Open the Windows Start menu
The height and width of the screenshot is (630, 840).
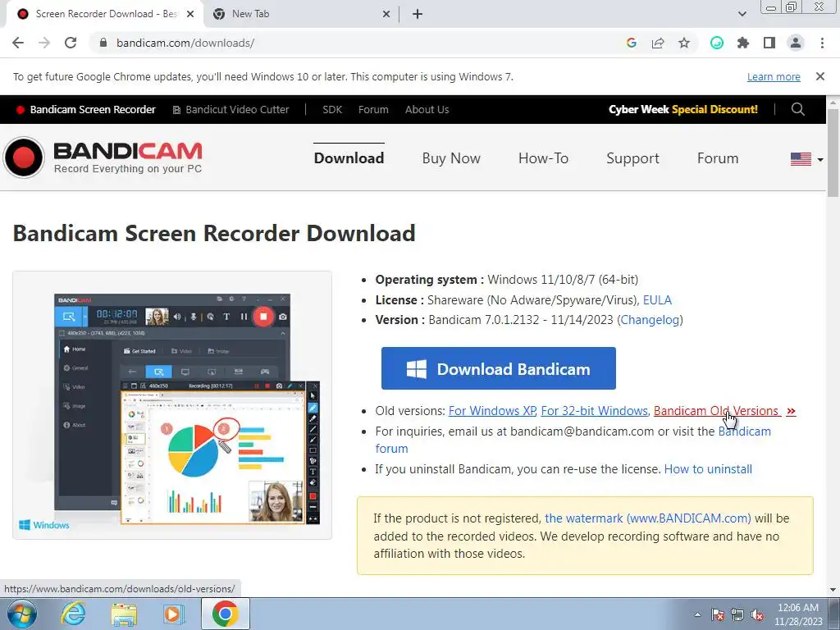pos(21,614)
